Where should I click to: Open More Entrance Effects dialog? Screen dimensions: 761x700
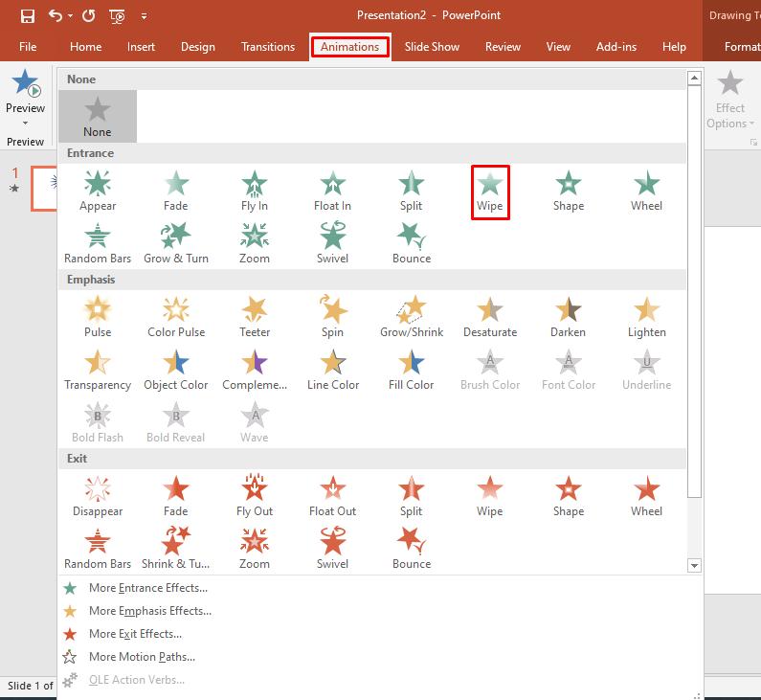pos(147,588)
